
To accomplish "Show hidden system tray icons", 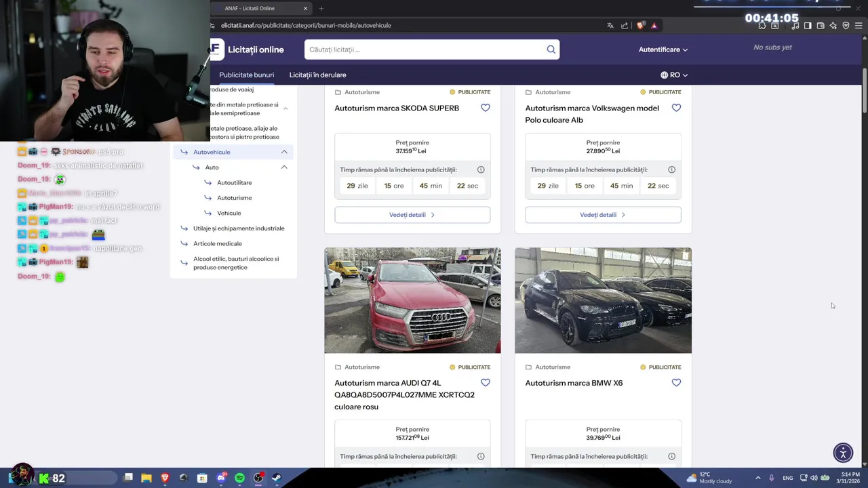I will (x=758, y=478).
